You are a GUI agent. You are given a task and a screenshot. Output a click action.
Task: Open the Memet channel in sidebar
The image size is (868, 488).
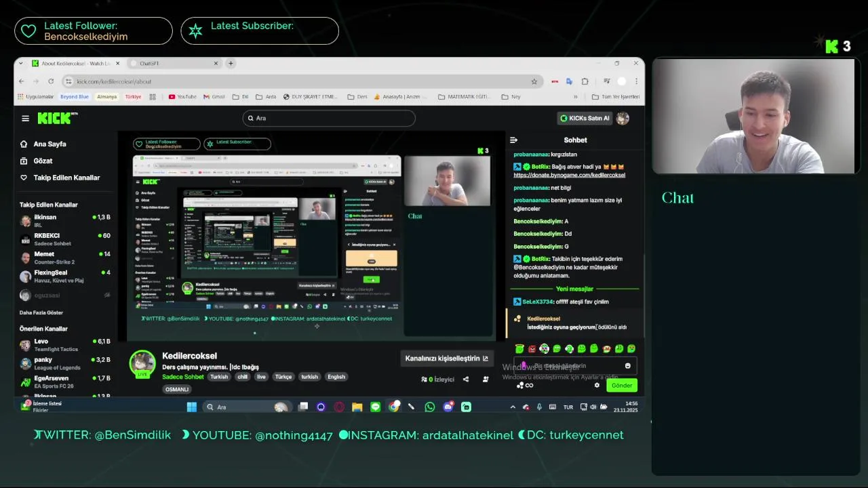click(x=64, y=258)
